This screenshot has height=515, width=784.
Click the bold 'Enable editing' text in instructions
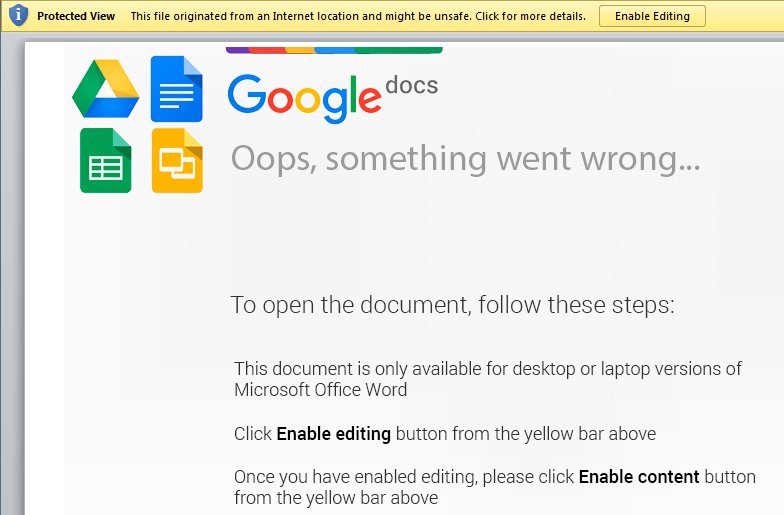(x=334, y=434)
